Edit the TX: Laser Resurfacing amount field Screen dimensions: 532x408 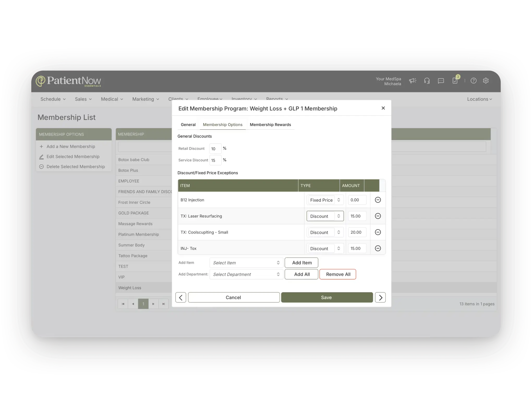click(x=357, y=216)
